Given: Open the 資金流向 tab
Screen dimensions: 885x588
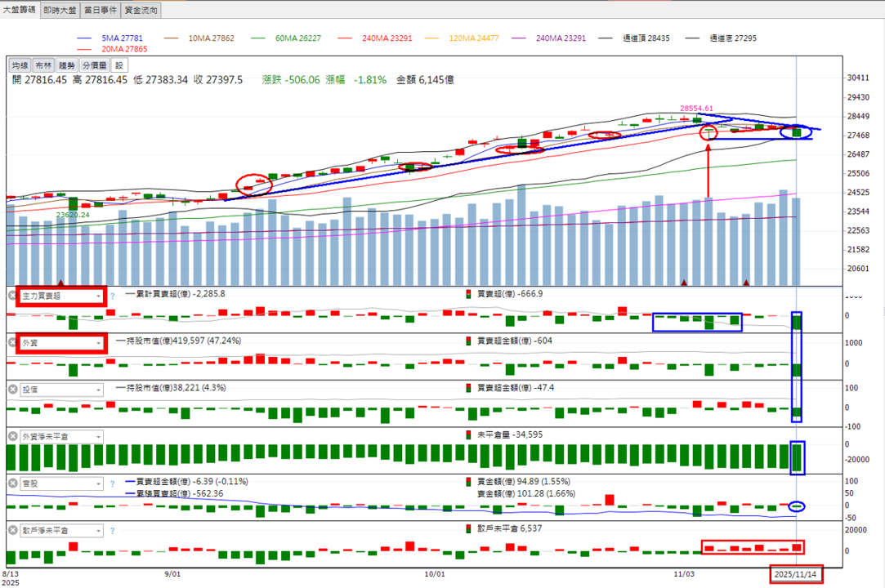Looking at the screenshot, I should pyautogui.click(x=141, y=10).
